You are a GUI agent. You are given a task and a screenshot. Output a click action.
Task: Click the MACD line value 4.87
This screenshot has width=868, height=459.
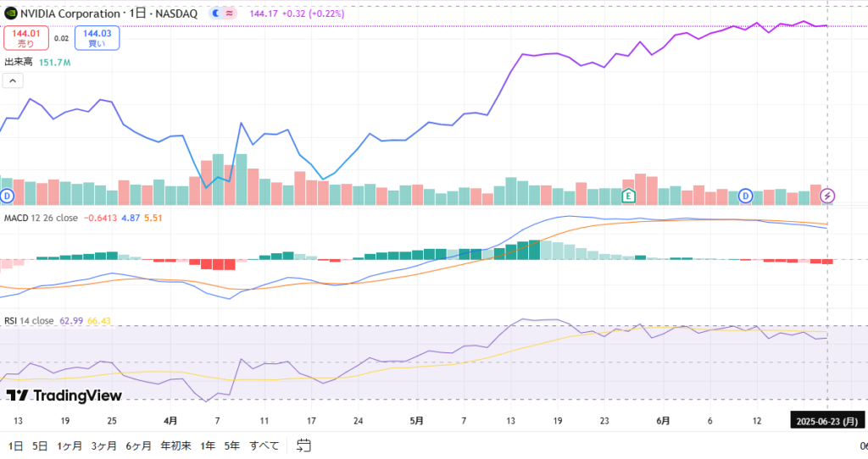click(131, 218)
